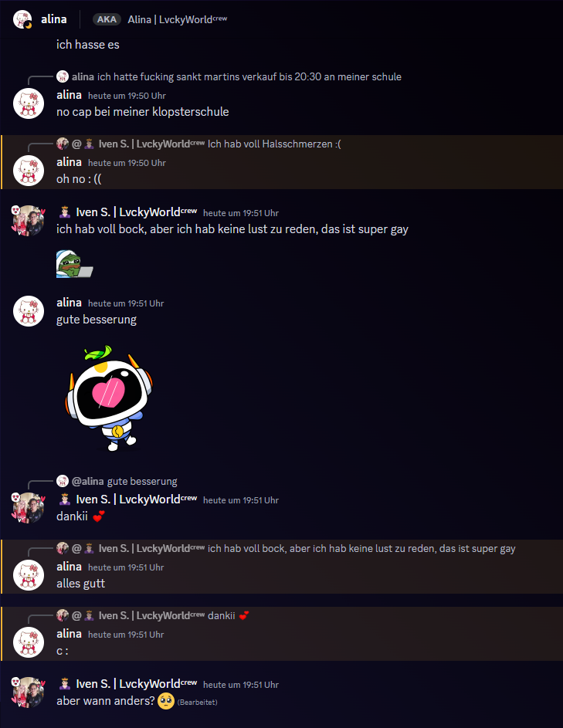Click the small reply avatar above the 'c :' message
Screen dimensions: 563x728
(x=63, y=615)
